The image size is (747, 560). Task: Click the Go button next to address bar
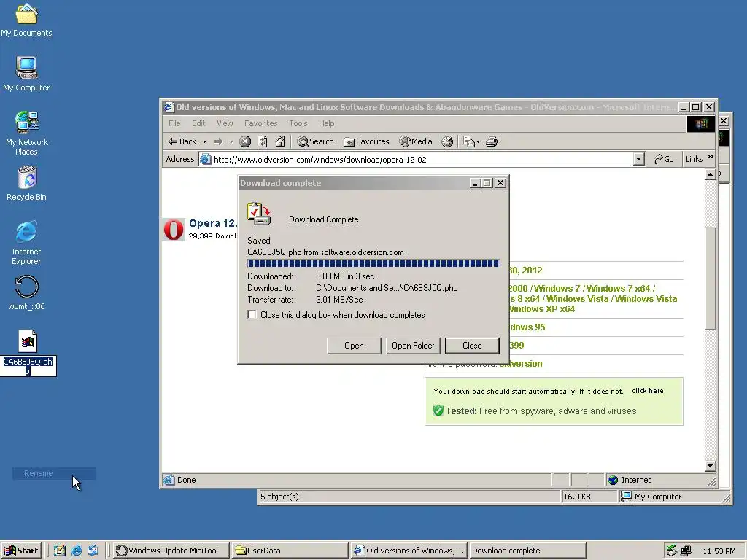pos(664,159)
